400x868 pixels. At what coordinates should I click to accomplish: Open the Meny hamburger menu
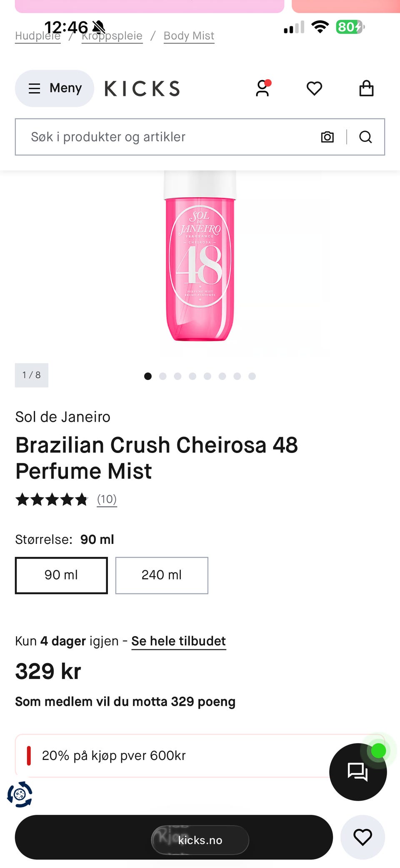(55, 88)
